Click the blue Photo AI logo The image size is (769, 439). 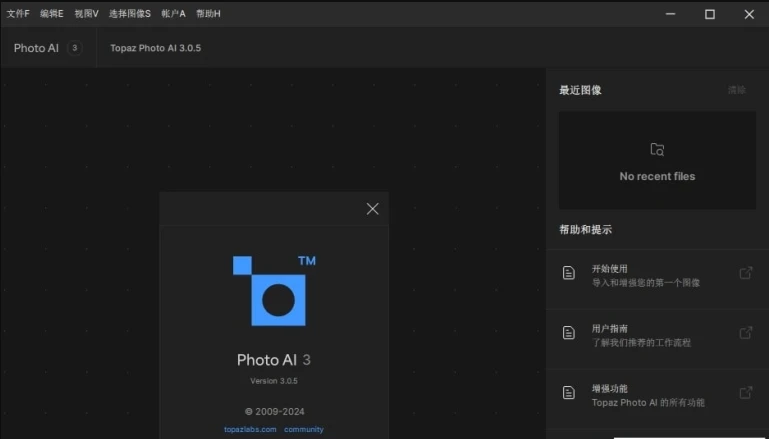[274, 291]
